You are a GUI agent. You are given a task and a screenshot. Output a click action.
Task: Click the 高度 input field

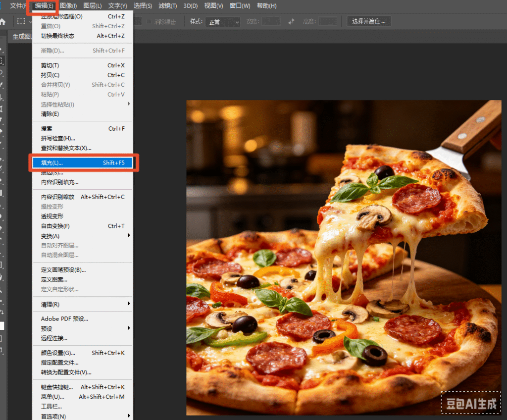point(328,22)
